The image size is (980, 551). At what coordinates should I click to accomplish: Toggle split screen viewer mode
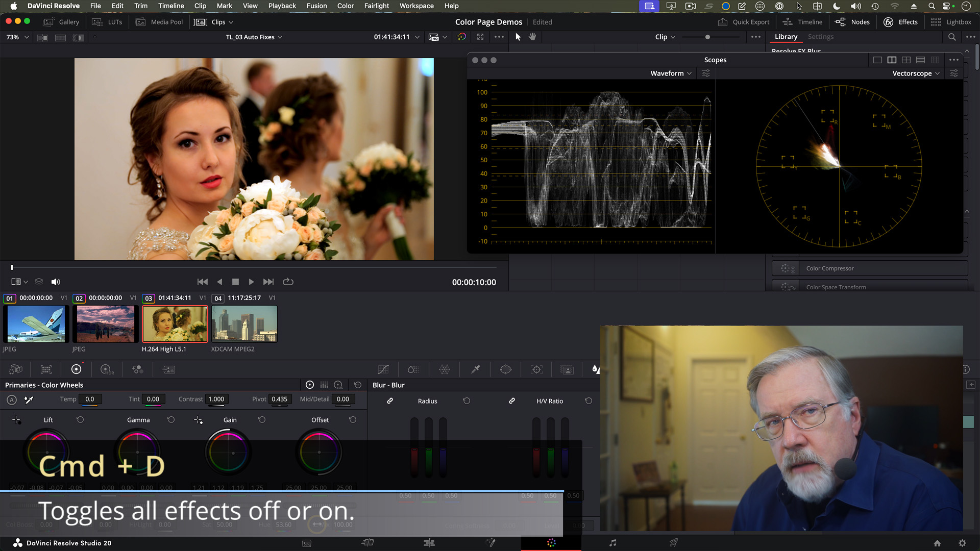point(60,37)
